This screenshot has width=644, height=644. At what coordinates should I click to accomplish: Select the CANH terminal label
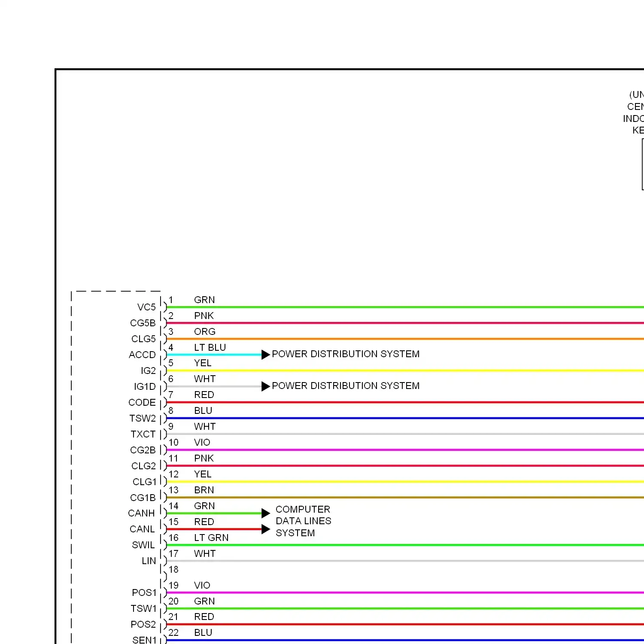141,513
